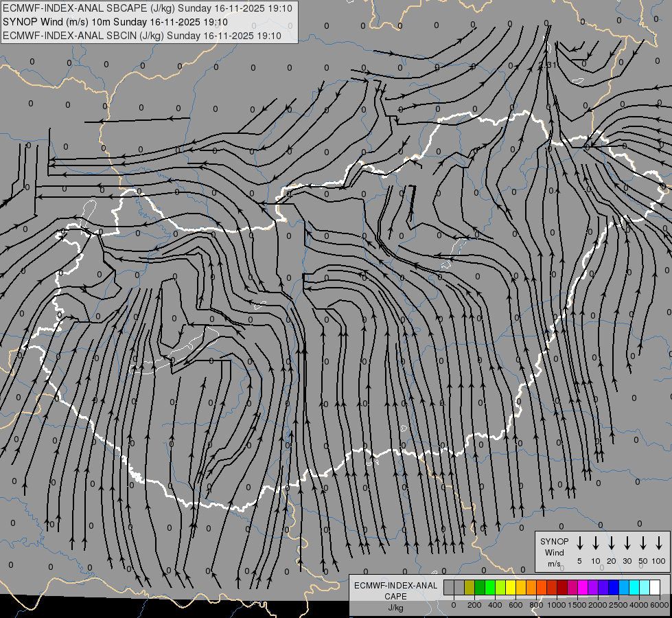Click the 10 m/s wind arrow in legend

(596, 542)
